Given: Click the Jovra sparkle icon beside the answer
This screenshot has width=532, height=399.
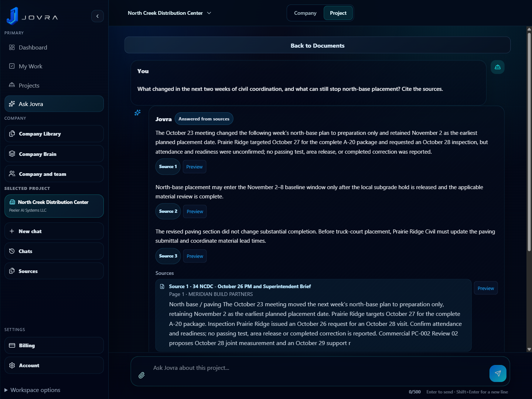Looking at the screenshot, I should pyautogui.click(x=137, y=112).
